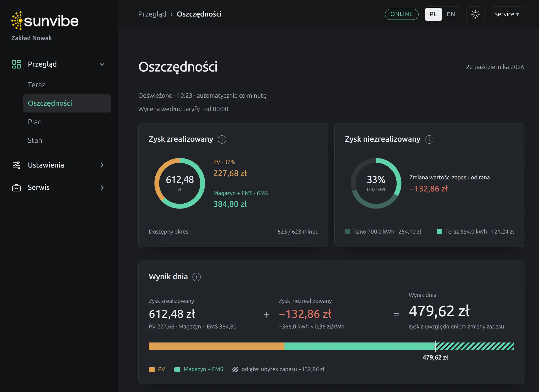Show info for Zysk niezrealizowany
Image resolution: width=539 pixels, height=392 pixels.
(x=429, y=139)
